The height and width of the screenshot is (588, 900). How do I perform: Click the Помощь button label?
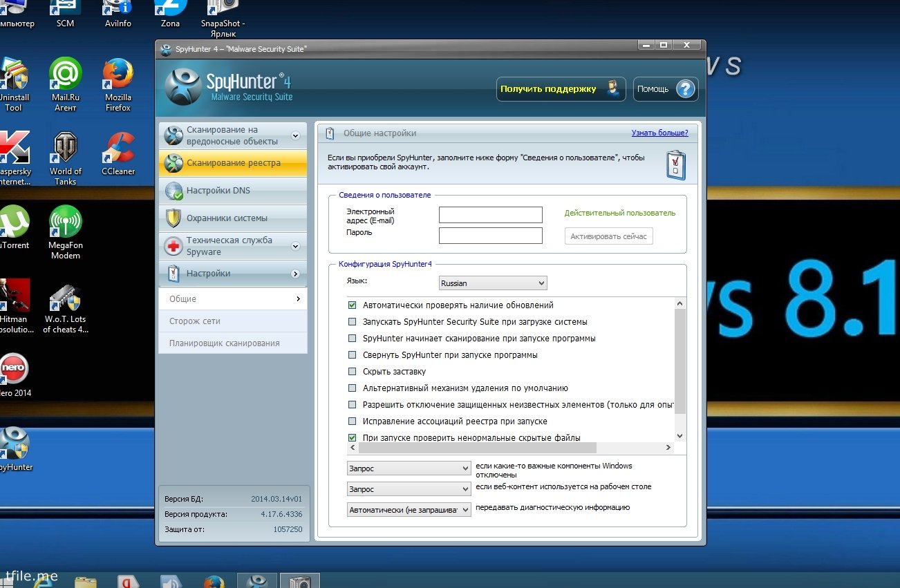[x=653, y=89]
